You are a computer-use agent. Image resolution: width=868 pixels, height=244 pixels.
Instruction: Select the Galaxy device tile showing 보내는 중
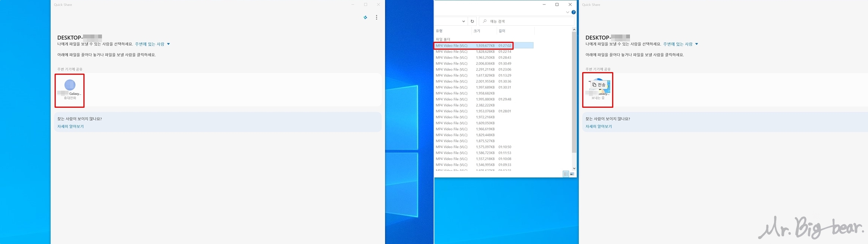(598, 90)
